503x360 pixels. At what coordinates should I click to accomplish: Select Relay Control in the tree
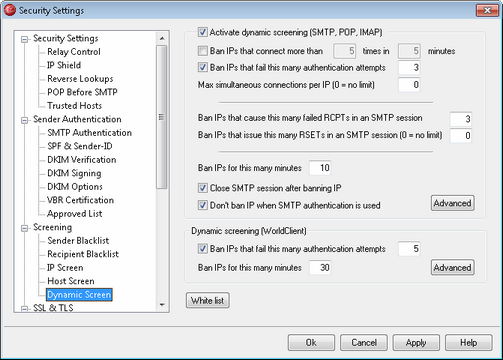pyautogui.click(x=74, y=52)
